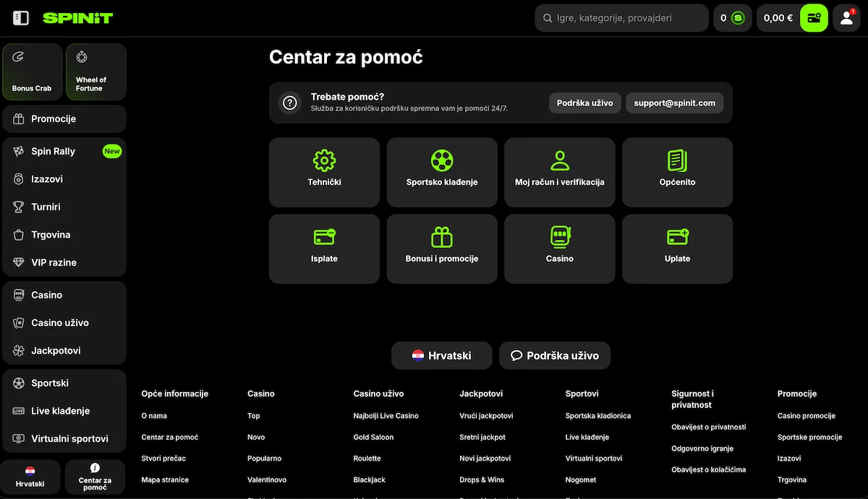Select Sportsko klađenje soccer ball category
Screen dimensions: 868x499
tap(442, 172)
